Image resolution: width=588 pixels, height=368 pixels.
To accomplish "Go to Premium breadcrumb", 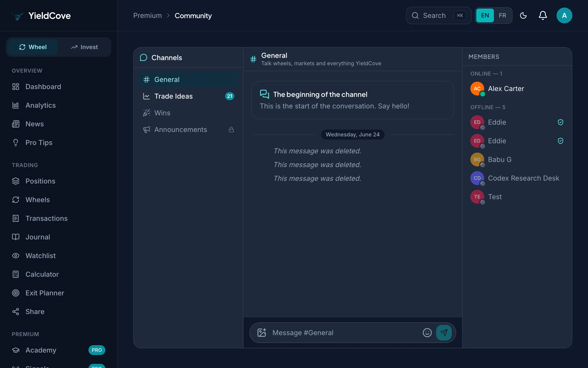I will (x=147, y=15).
